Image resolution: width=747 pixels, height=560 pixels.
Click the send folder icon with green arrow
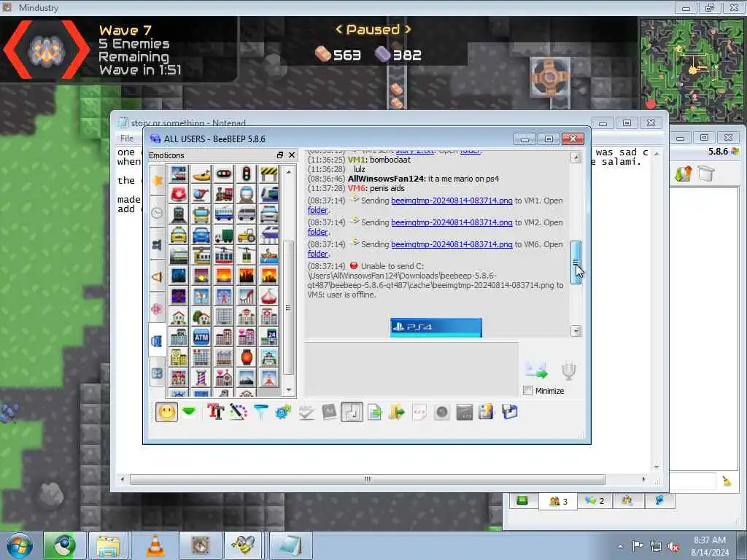coord(396,412)
